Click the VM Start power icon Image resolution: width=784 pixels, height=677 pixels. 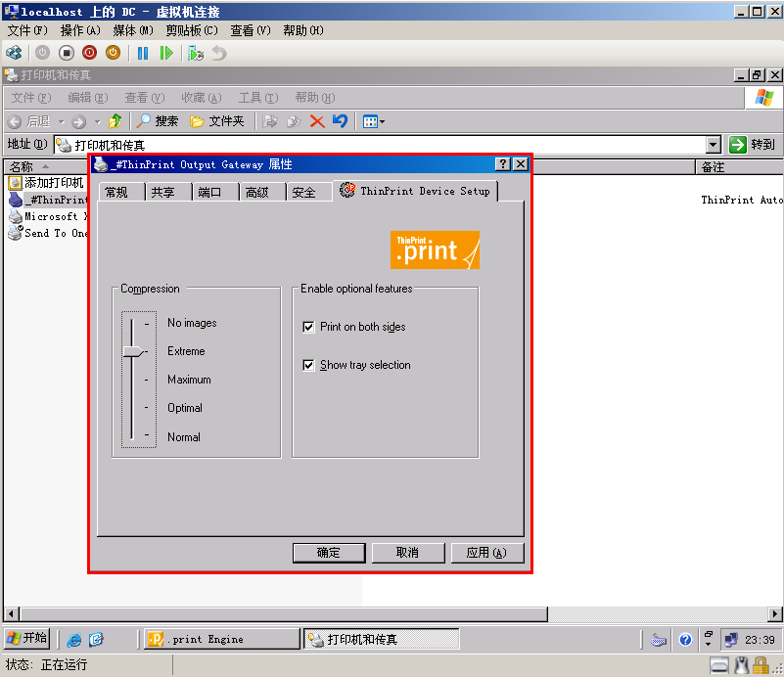tap(42, 53)
